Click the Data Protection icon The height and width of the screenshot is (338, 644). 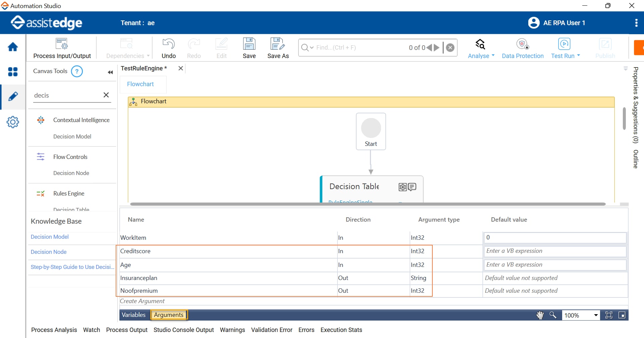(522, 44)
